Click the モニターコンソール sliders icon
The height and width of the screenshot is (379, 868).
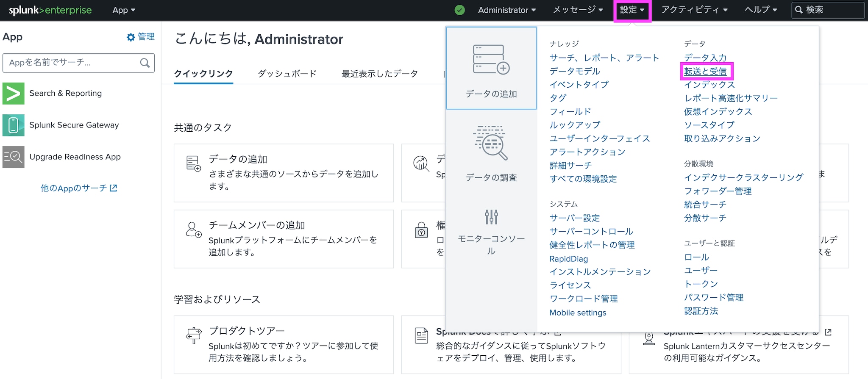point(491,217)
